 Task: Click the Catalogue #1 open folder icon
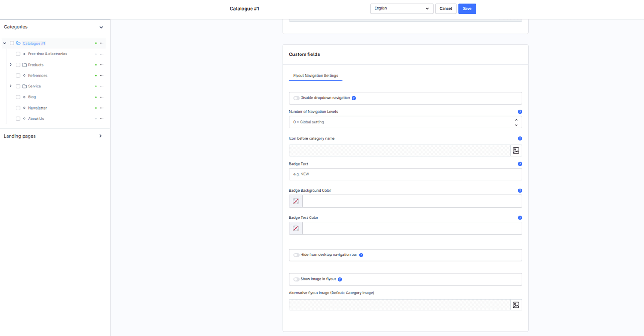(x=18, y=43)
